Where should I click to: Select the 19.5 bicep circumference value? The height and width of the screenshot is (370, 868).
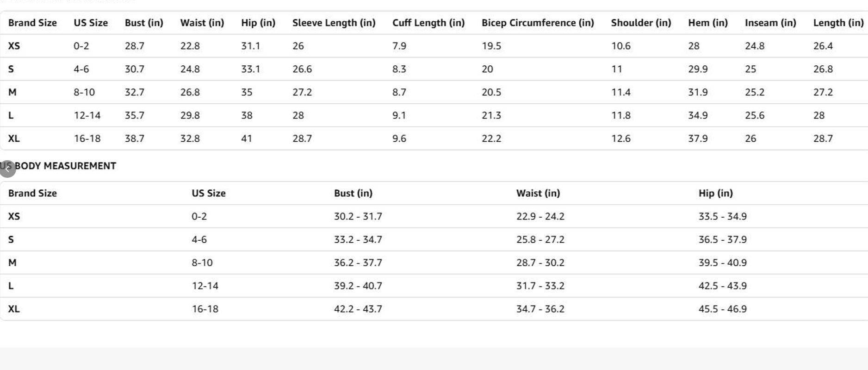pos(491,46)
